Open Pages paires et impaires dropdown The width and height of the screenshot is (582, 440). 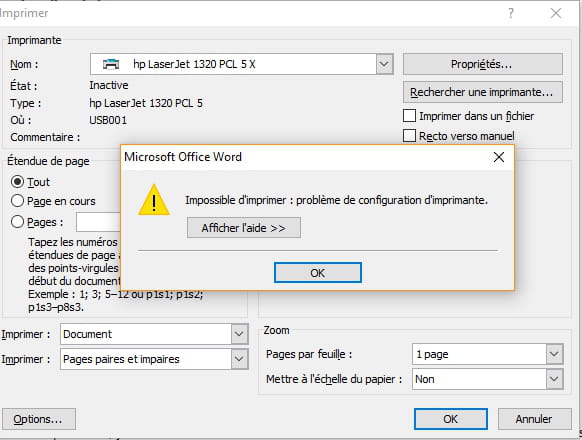pos(239,359)
